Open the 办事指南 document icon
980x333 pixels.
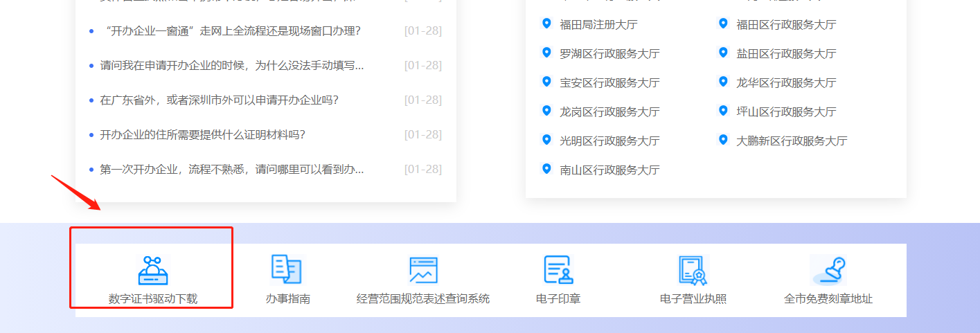click(287, 269)
